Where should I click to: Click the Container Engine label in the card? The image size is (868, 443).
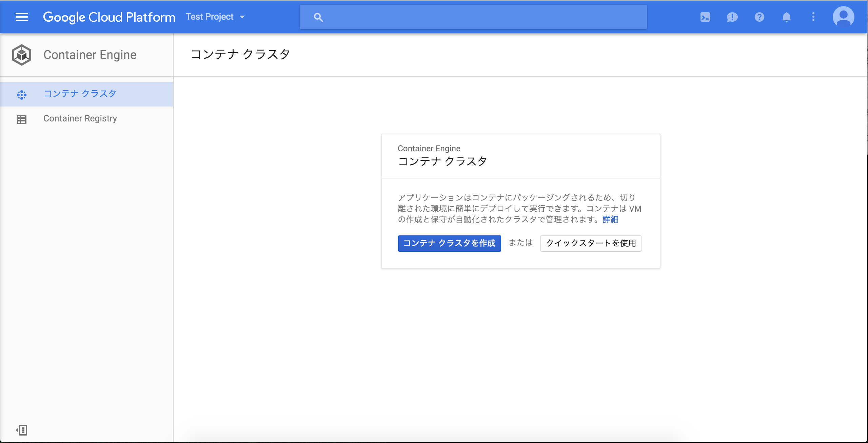click(x=429, y=149)
